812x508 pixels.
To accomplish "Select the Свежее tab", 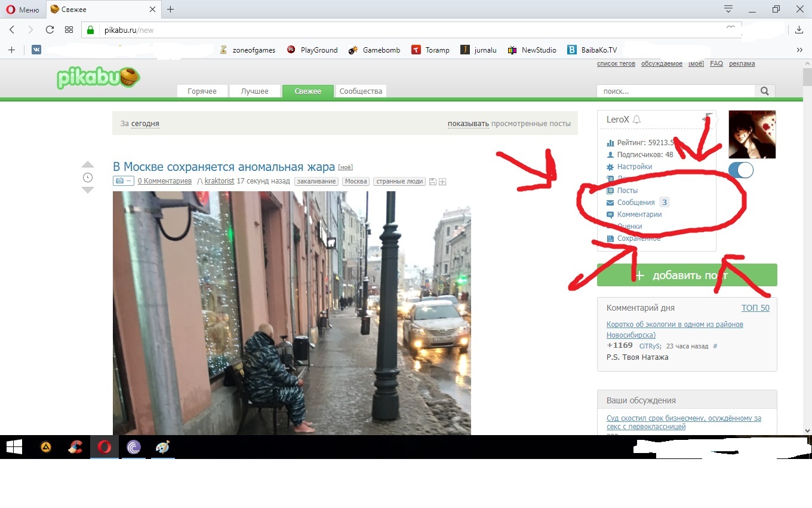I will [308, 91].
